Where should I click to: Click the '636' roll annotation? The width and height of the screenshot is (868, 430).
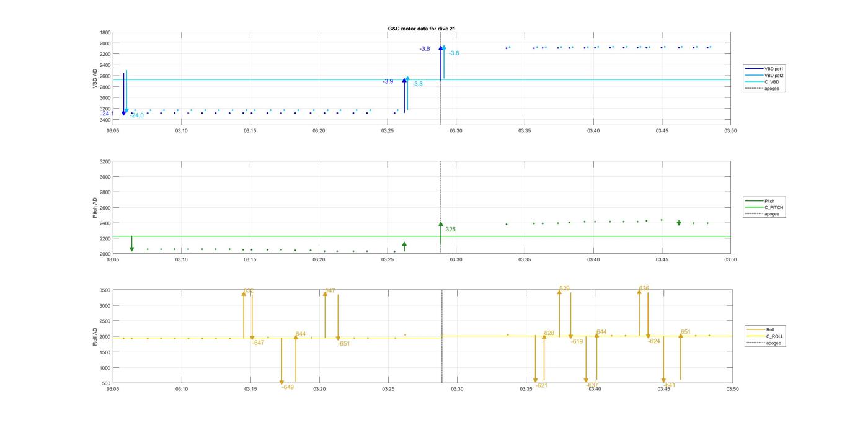coord(644,289)
